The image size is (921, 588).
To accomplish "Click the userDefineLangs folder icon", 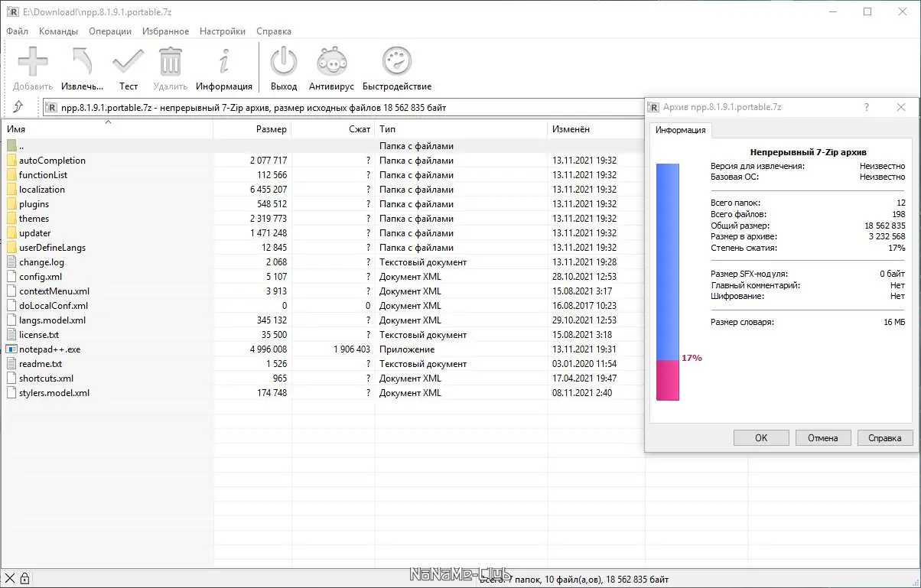I will (x=11, y=248).
